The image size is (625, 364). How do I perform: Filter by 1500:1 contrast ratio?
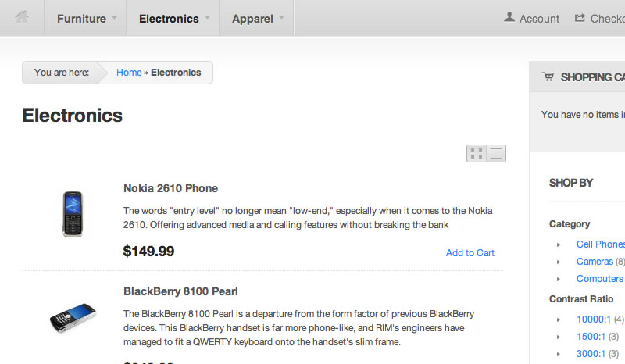[x=591, y=336]
